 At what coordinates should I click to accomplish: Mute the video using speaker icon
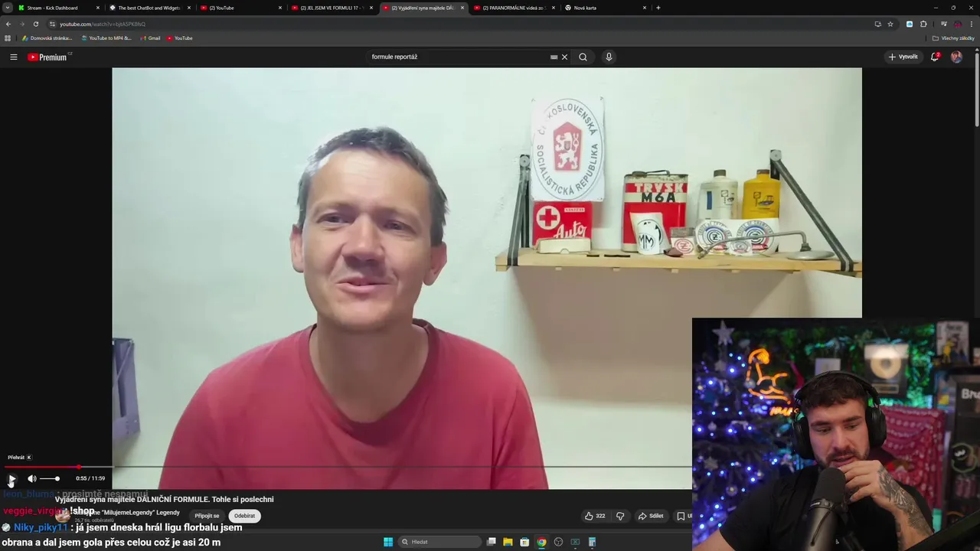pos(32,478)
